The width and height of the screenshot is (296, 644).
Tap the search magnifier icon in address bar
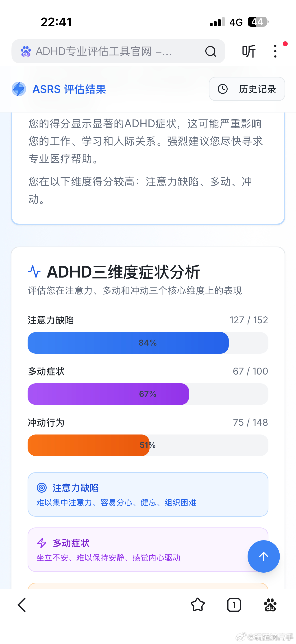pos(210,51)
